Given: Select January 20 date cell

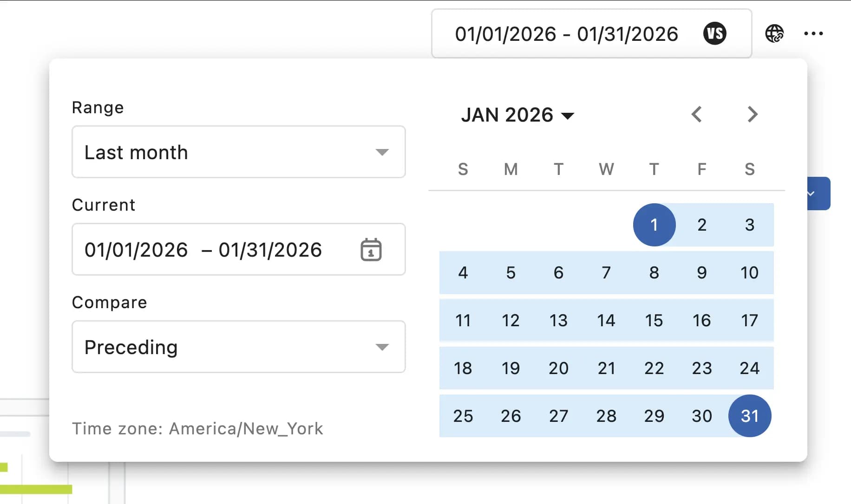Looking at the screenshot, I should click(x=558, y=368).
